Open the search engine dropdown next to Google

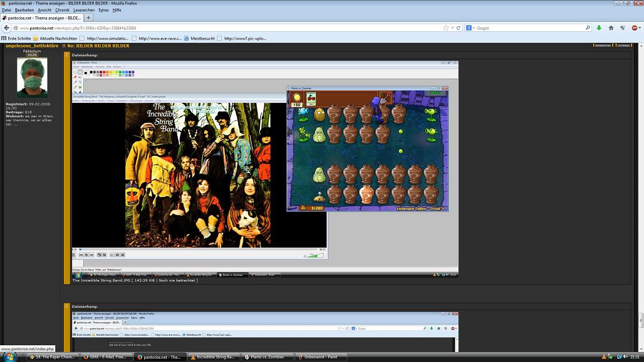470,28
